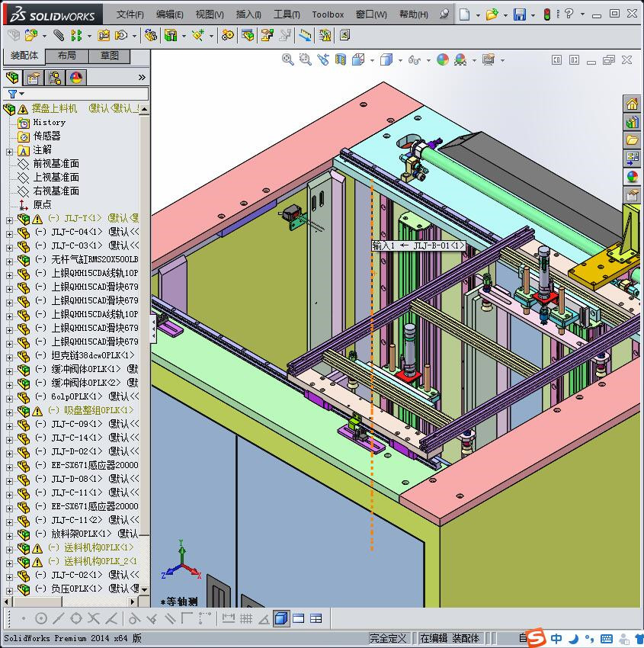Viewport: 644px width, 648px height.
Task: Click the Bill of Materials icon
Action: click(x=248, y=36)
